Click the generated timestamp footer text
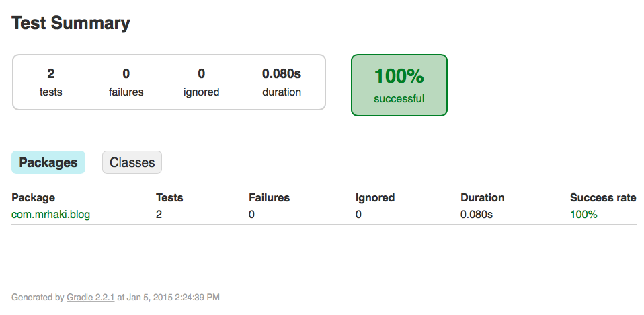 click(x=116, y=297)
